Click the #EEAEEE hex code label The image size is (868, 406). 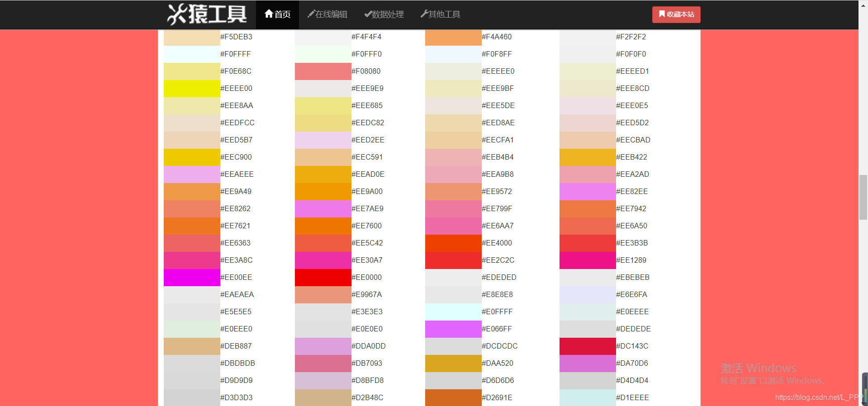(x=237, y=175)
